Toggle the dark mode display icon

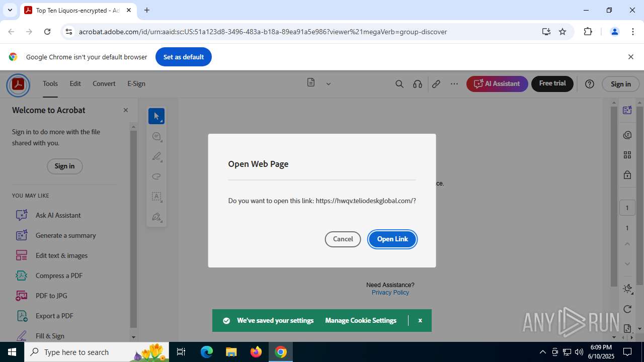627,289
